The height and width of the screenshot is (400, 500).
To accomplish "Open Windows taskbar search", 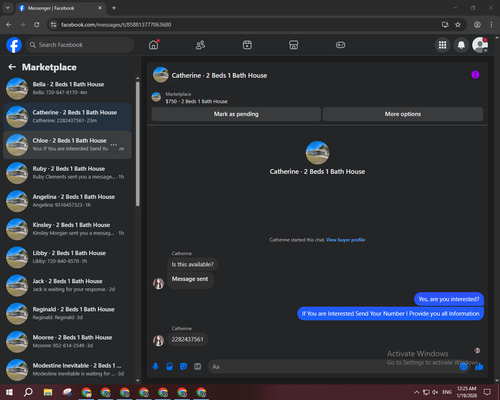I will click(28, 392).
